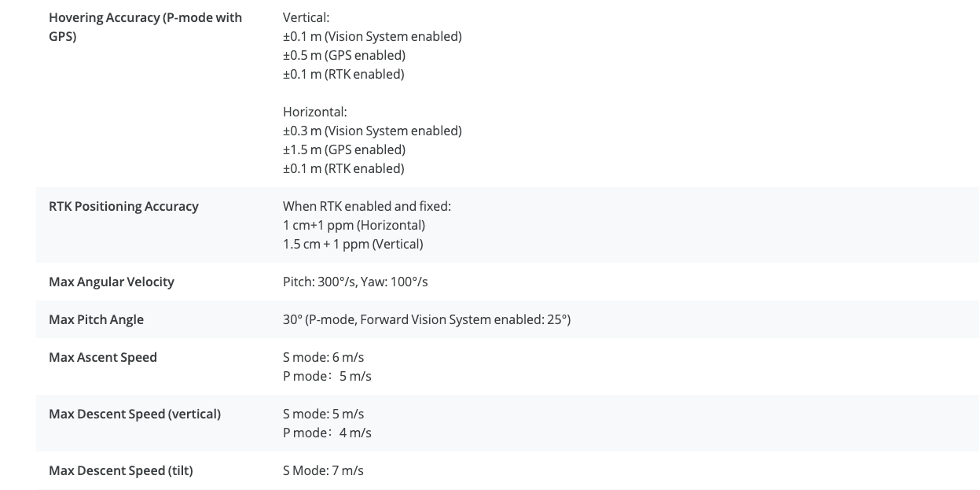Click the Max Pitch Angle row label

[96, 319]
